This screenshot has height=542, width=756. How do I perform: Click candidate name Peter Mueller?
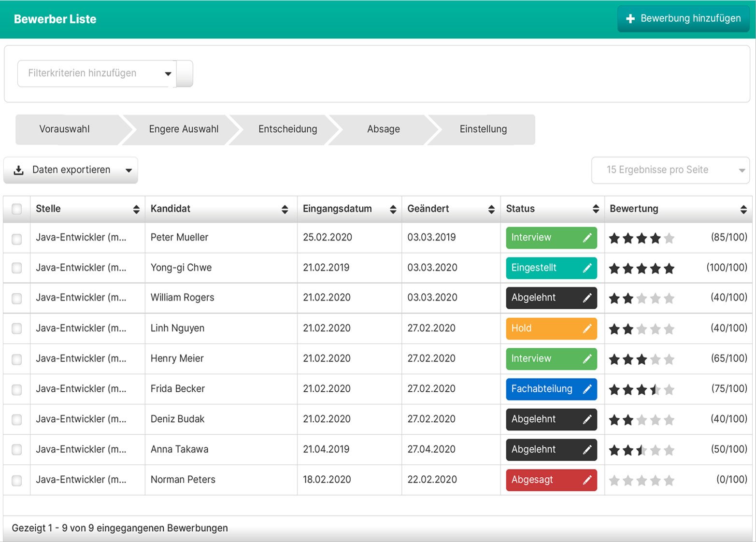click(179, 238)
